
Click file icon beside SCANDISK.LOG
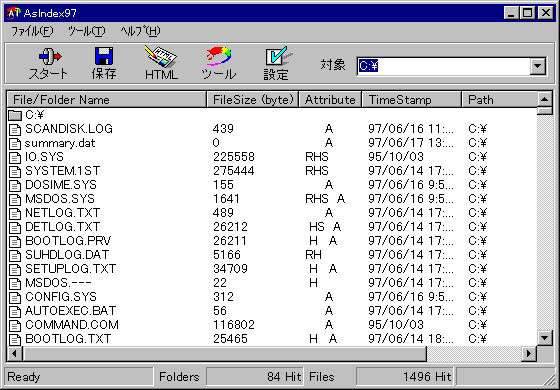15,129
